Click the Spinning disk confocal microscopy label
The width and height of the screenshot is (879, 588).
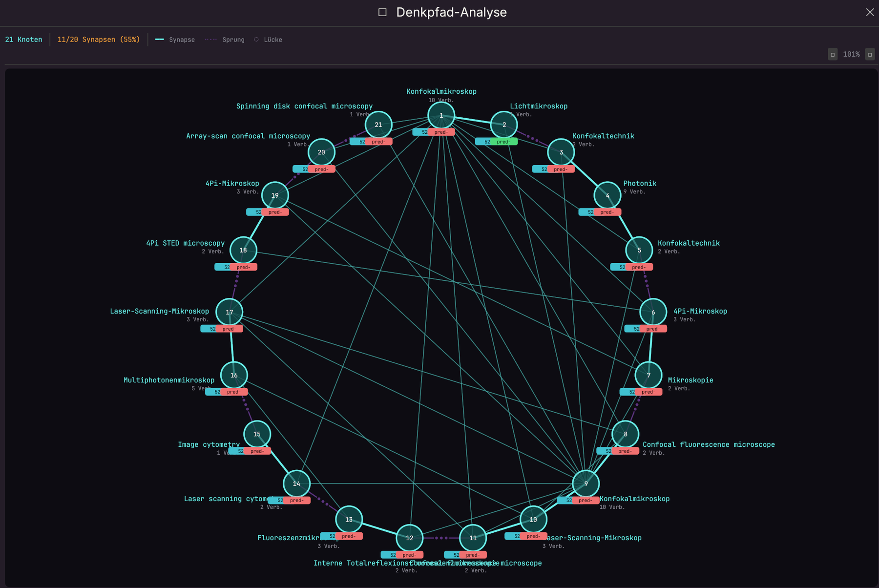click(x=304, y=106)
